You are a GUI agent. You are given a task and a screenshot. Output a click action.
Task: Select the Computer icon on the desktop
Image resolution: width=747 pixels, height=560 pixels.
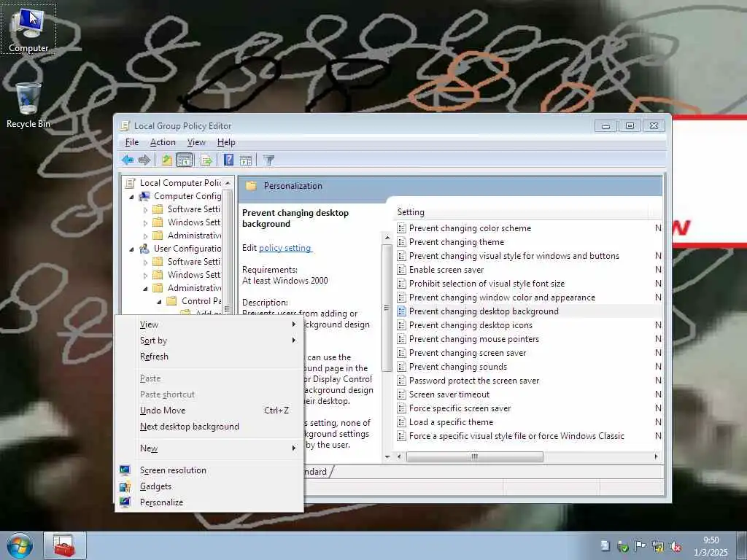click(28, 29)
